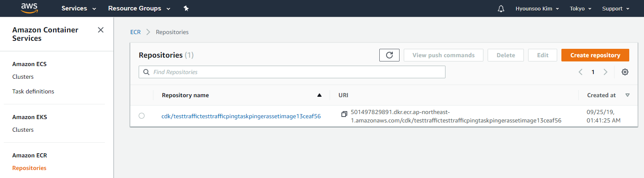Go to the previous page arrow

[x=580, y=72]
